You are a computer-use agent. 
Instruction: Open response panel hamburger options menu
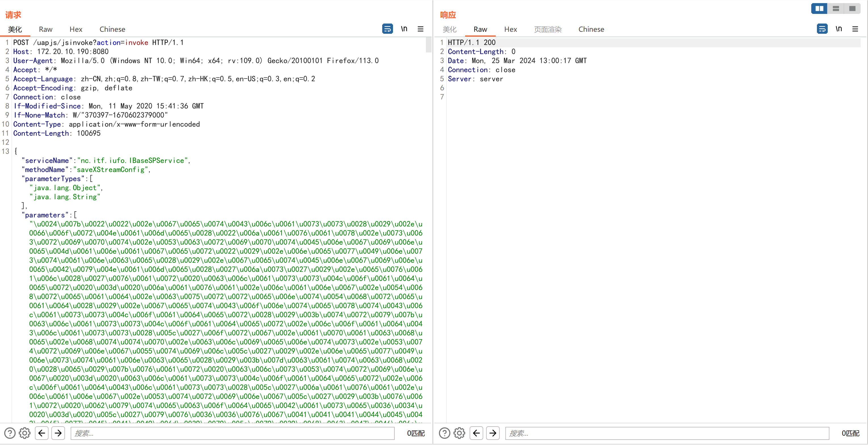click(x=855, y=29)
